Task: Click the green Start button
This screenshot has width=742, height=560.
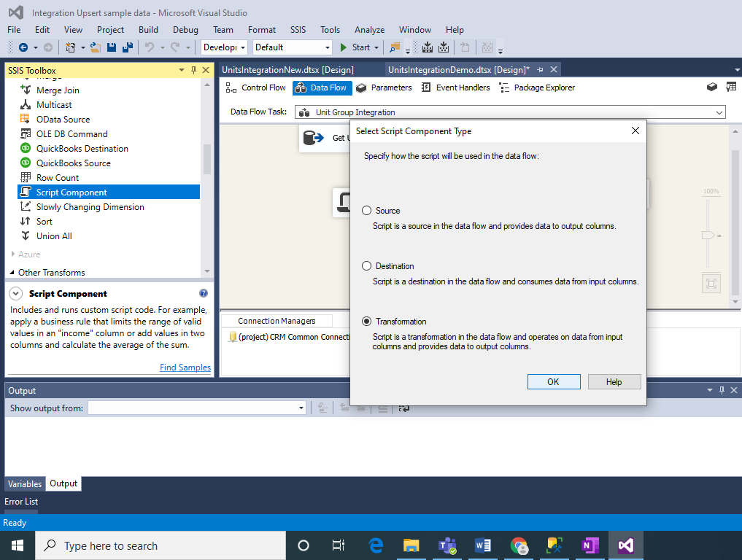Action: coord(355,47)
